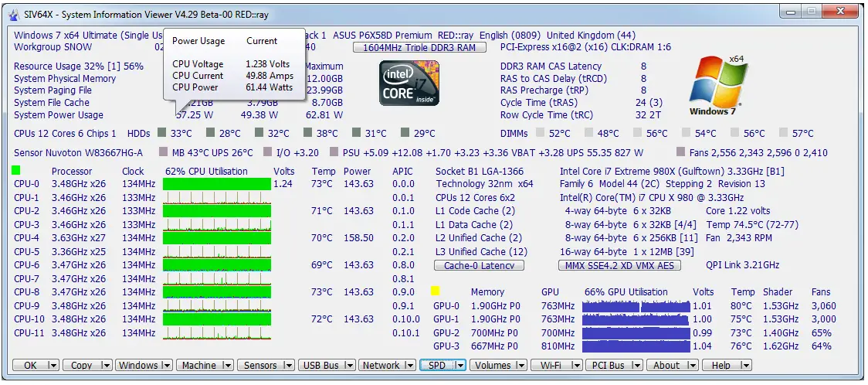Expand the PCI Bus button dropdown arrow
This screenshot has width=868, height=385.
pos(637,365)
